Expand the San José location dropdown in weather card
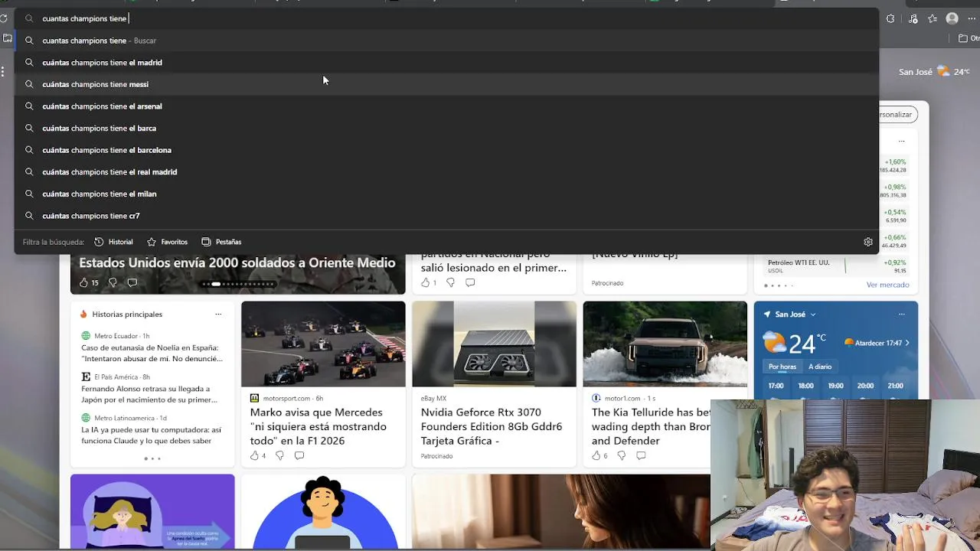The height and width of the screenshot is (551, 980). (813, 315)
